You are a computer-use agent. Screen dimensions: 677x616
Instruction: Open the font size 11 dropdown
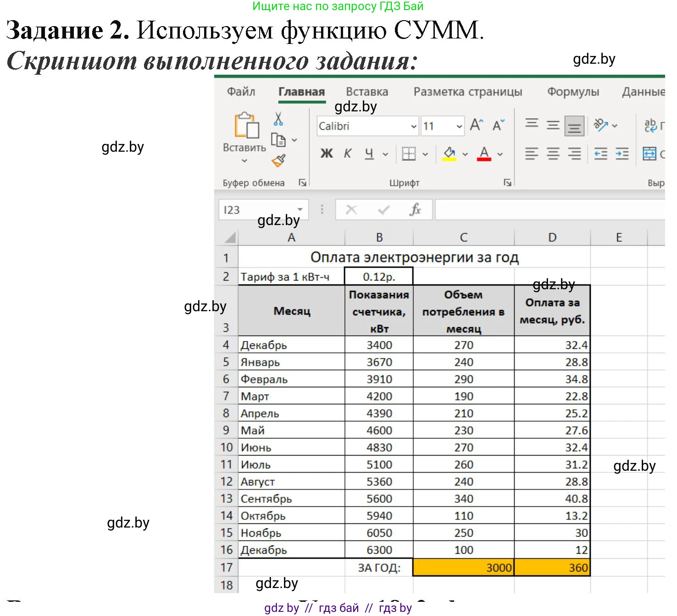458,126
